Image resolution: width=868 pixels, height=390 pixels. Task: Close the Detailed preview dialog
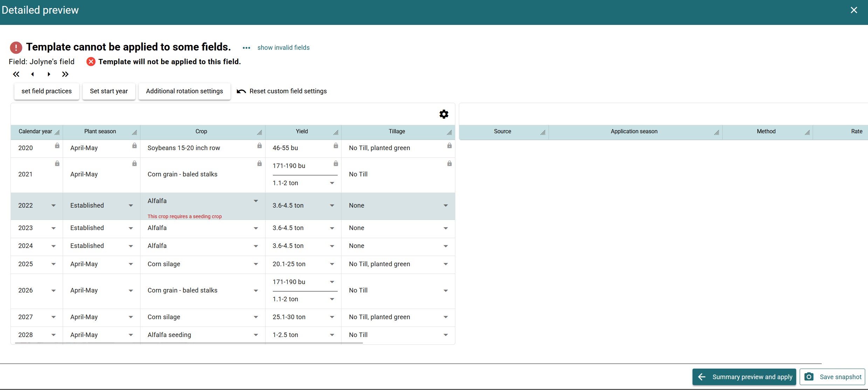[854, 10]
